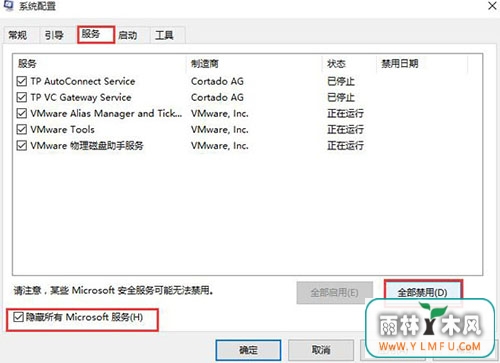Toggle TP VC Gateway Service checkbox
This screenshot has height=363, width=500.
[22, 97]
